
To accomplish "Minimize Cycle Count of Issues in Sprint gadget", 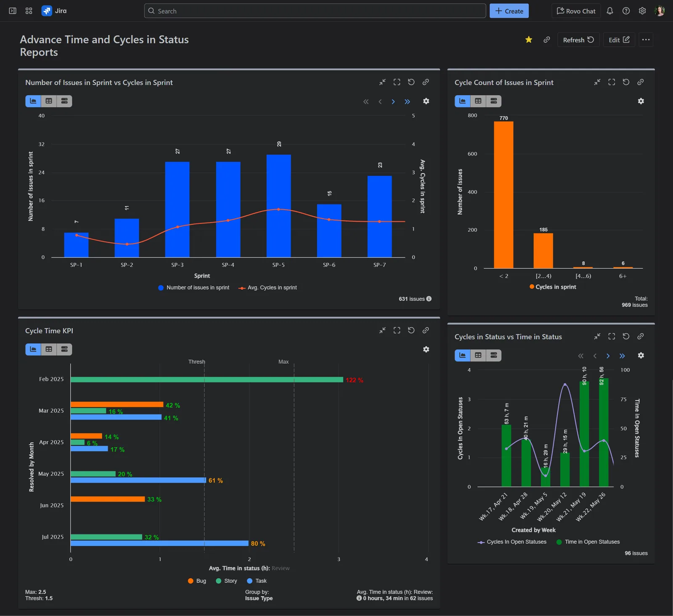I will (x=597, y=82).
